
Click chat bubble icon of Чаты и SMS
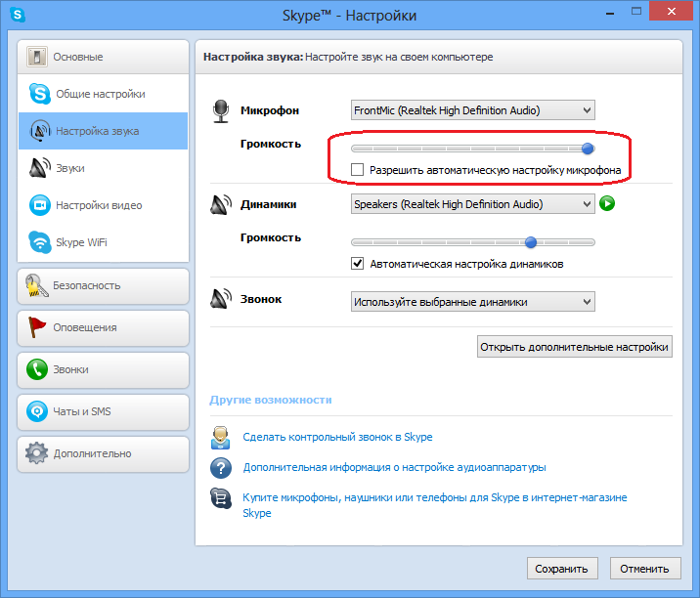click(36, 411)
